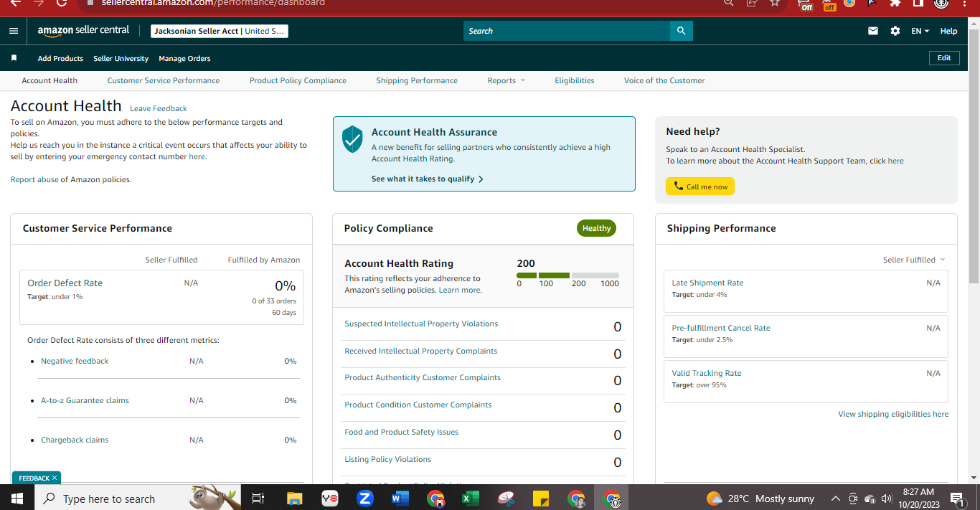Open the Chargeback claims link
The height and width of the screenshot is (510, 980).
pos(75,440)
